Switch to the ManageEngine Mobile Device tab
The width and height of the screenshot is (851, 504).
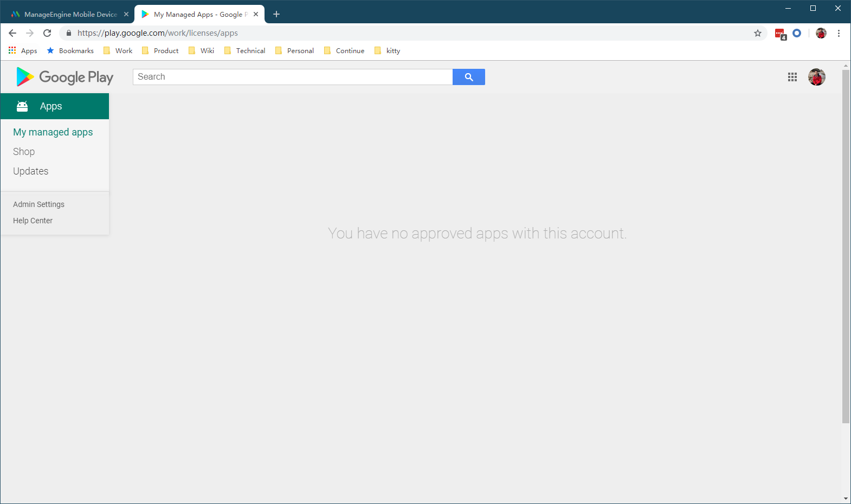(69, 14)
